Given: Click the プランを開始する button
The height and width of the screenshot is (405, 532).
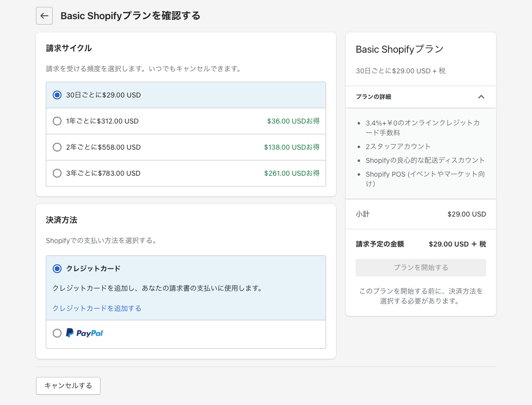Looking at the screenshot, I should coord(421,268).
